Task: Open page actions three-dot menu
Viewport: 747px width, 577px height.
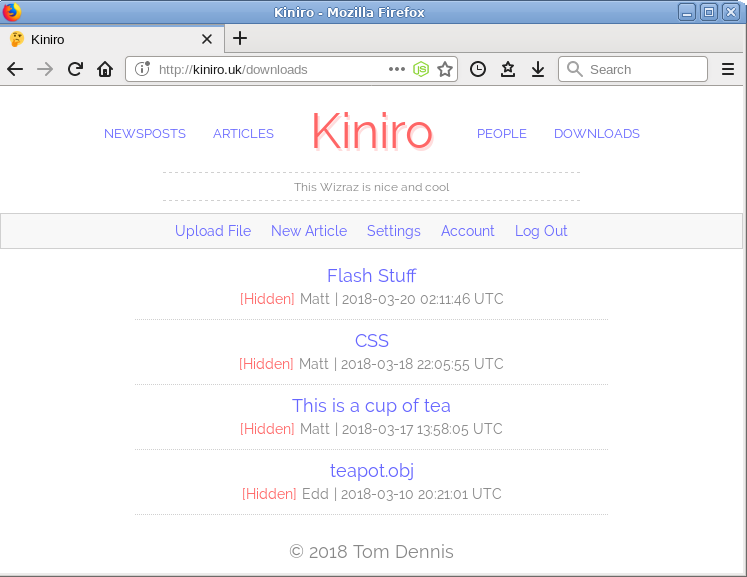Action: [397, 69]
